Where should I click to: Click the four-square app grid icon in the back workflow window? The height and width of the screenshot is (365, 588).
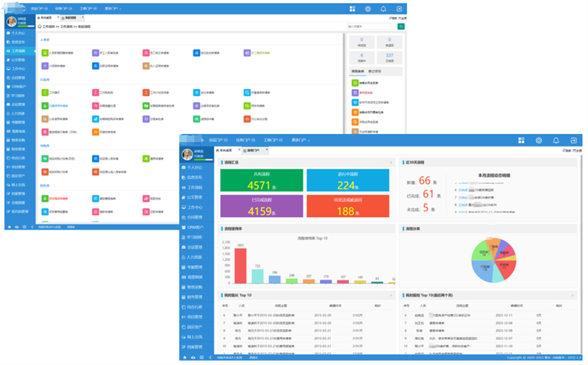coord(352,9)
